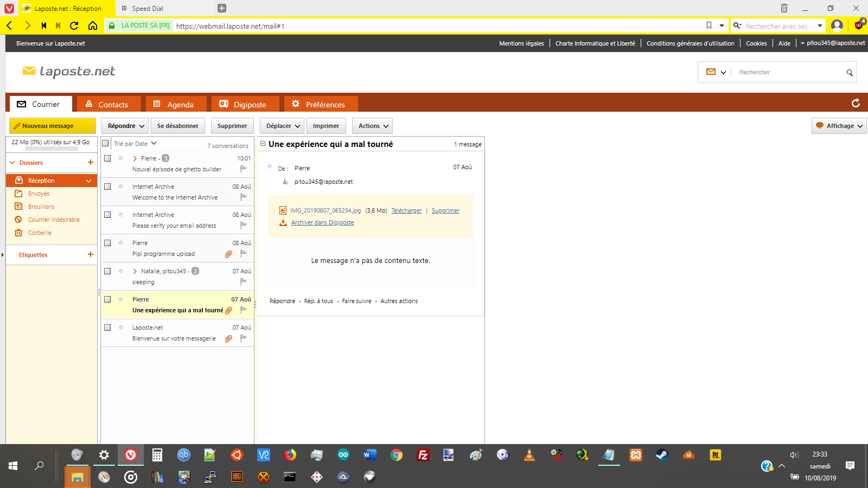The height and width of the screenshot is (488, 868).
Task: Open Google Chrome from taskbar
Action: [397, 455]
